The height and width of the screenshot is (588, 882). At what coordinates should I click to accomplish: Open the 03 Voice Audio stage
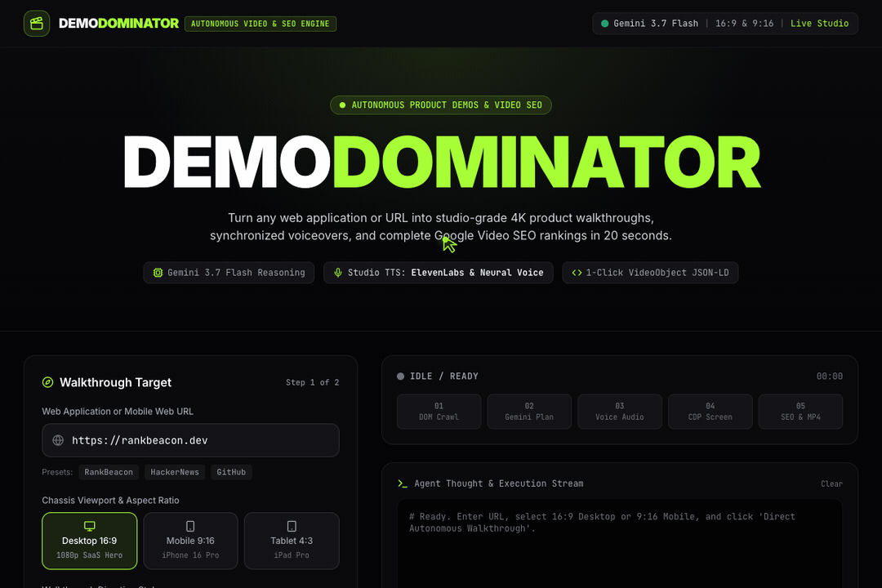point(620,412)
